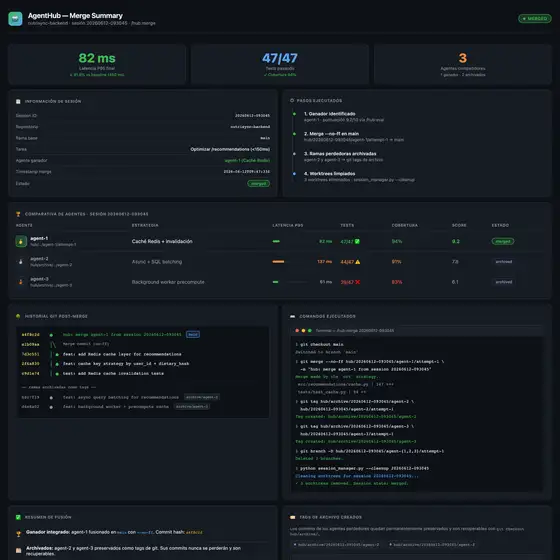Click the MERGED status badge in header
The image size is (560, 560).
(x=535, y=19)
